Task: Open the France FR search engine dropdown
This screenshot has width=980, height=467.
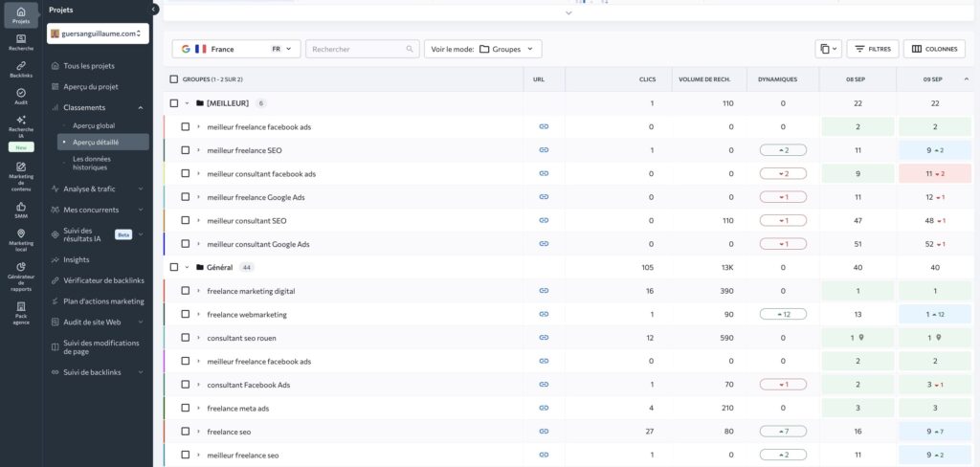Action: (x=236, y=49)
